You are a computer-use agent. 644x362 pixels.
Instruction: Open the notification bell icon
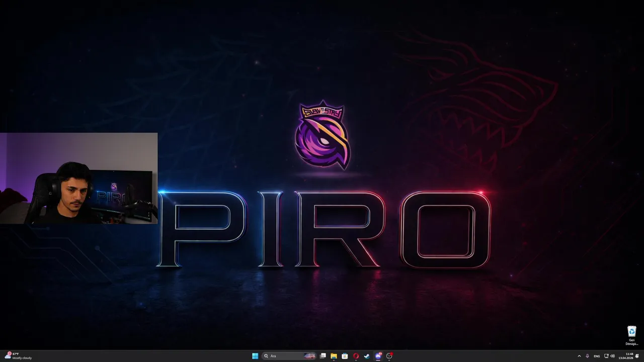pyautogui.click(x=637, y=356)
